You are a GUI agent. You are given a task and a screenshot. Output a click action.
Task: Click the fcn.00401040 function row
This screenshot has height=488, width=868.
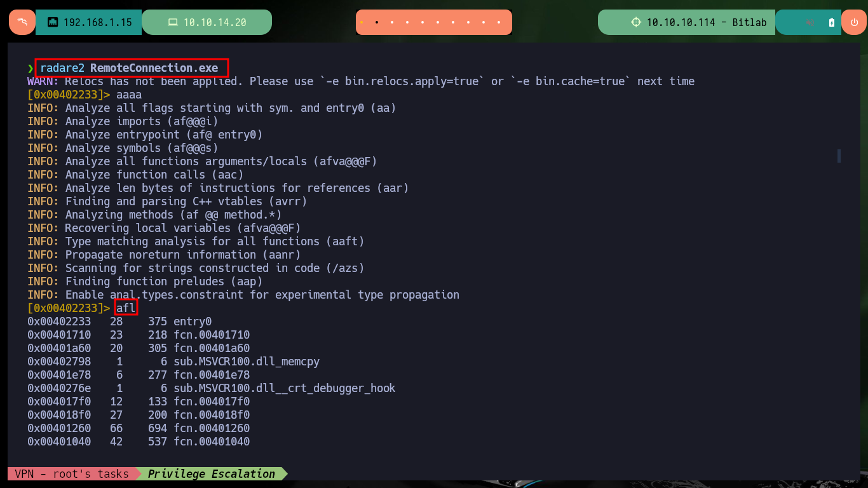(x=139, y=442)
